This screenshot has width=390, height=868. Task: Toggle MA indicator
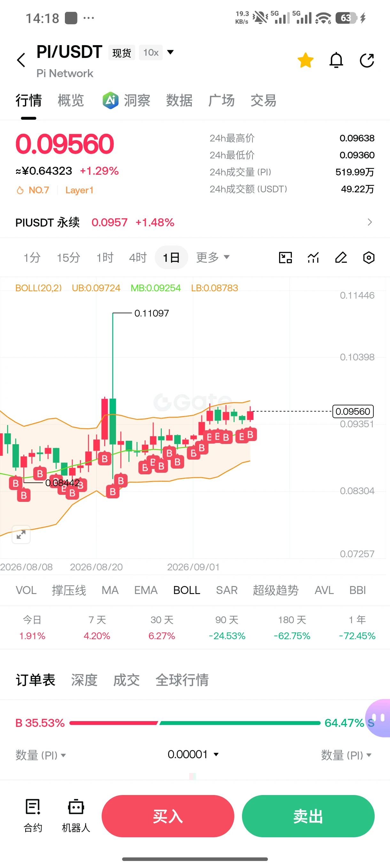coord(110,590)
